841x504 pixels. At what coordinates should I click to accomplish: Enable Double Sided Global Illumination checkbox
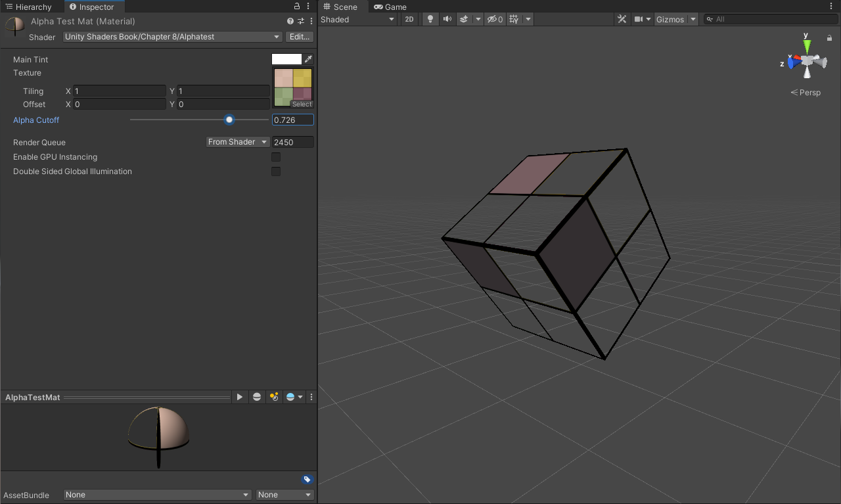click(x=276, y=172)
